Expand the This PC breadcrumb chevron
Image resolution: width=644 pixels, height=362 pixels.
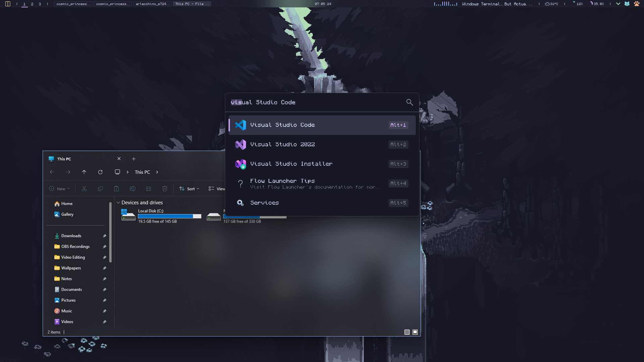157,172
